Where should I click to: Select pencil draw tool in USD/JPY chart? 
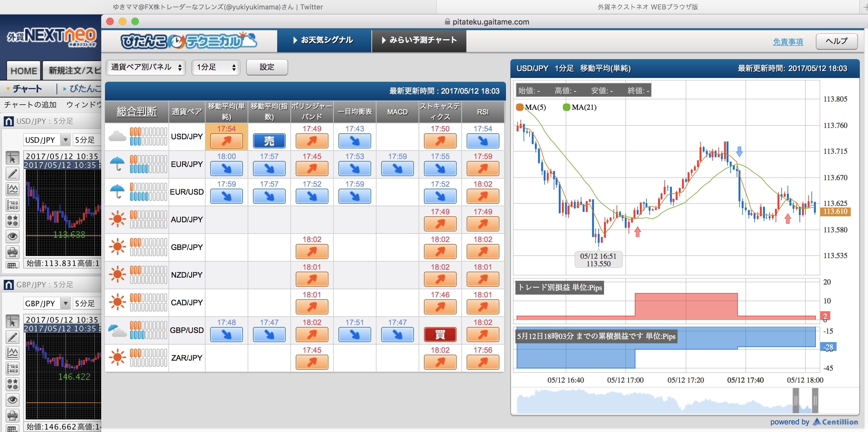[x=13, y=174]
